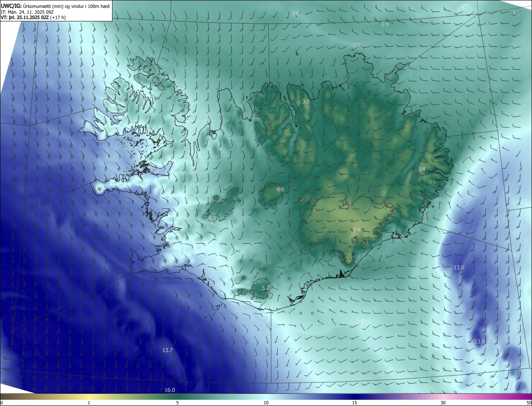Click the 1 tick on the color scale
Image resolution: width=532 pixels, height=406 pixels.
pos(89,403)
